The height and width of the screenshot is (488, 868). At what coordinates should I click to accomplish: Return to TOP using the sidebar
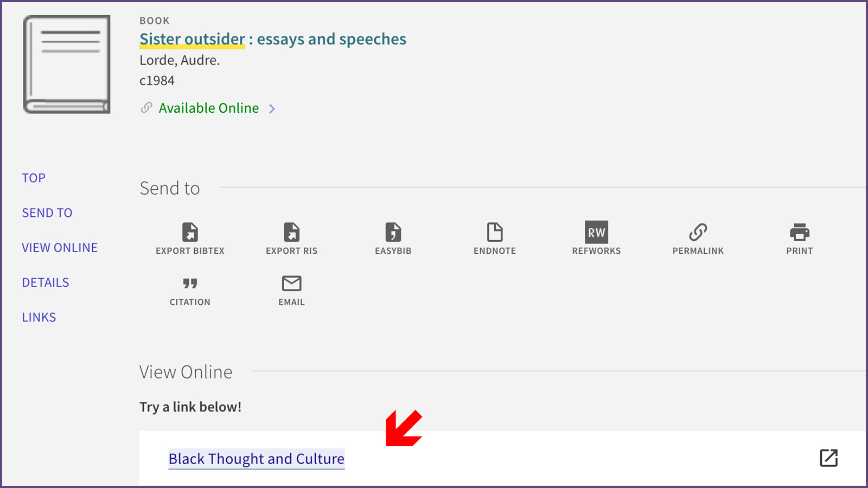[33, 177]
